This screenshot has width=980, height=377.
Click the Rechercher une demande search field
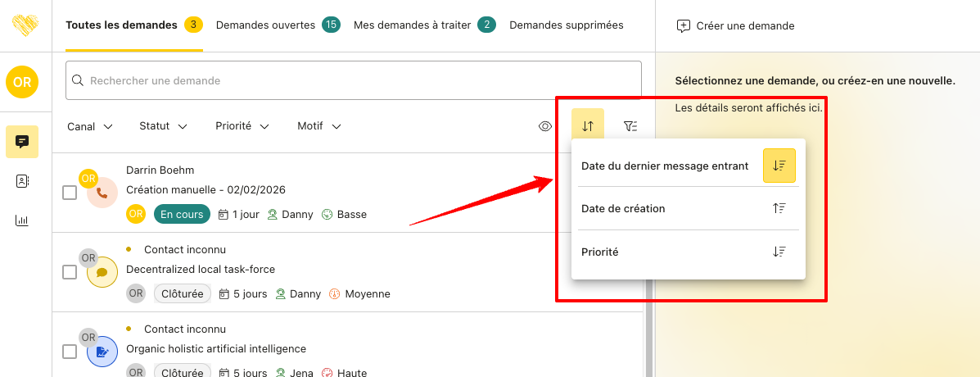coord(353,80)
